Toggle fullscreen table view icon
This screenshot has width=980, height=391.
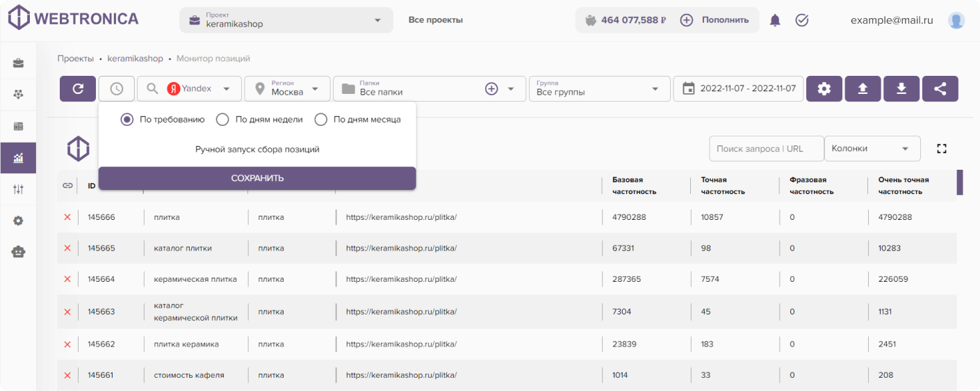coord(942,148)
